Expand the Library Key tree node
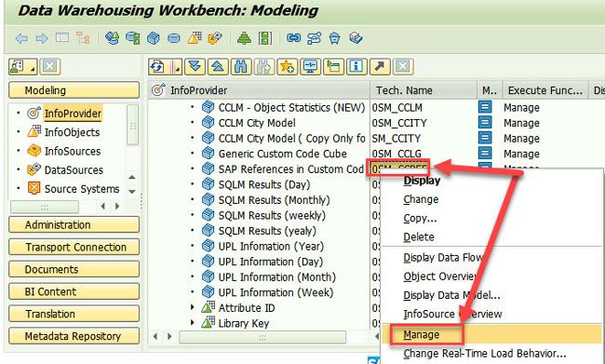Image resolution: width=605 pixels, height=364 pixels. click(x=193, y=323)
